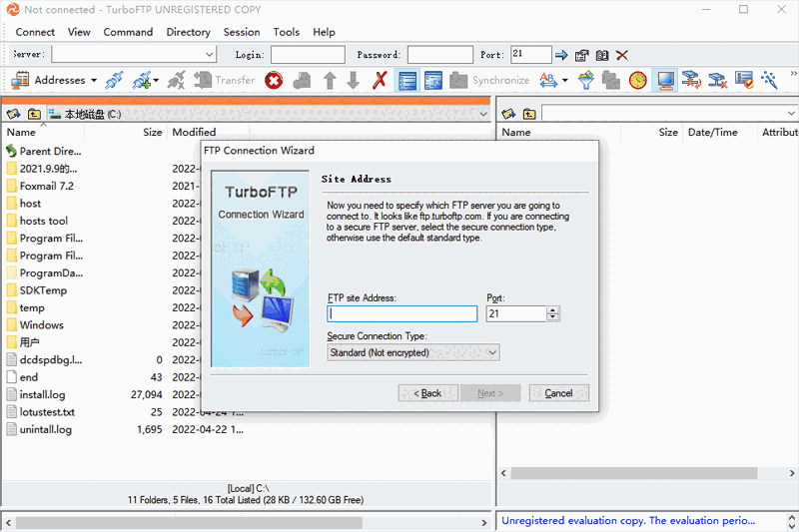Open the View menu
The image size is (799, 532).
click(x=79, y=32)
